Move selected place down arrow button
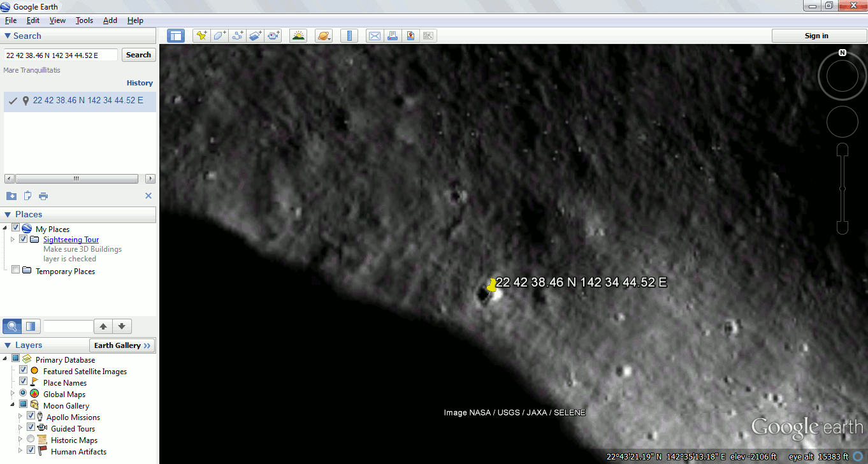This screenshot has width=868, height=464. [x=122, y=326]
